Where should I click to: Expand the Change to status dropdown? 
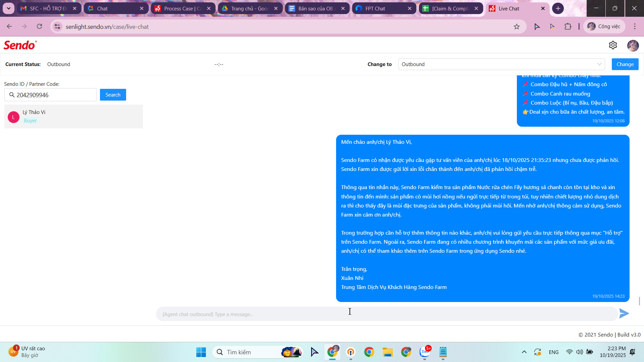[x=501, y=64]
